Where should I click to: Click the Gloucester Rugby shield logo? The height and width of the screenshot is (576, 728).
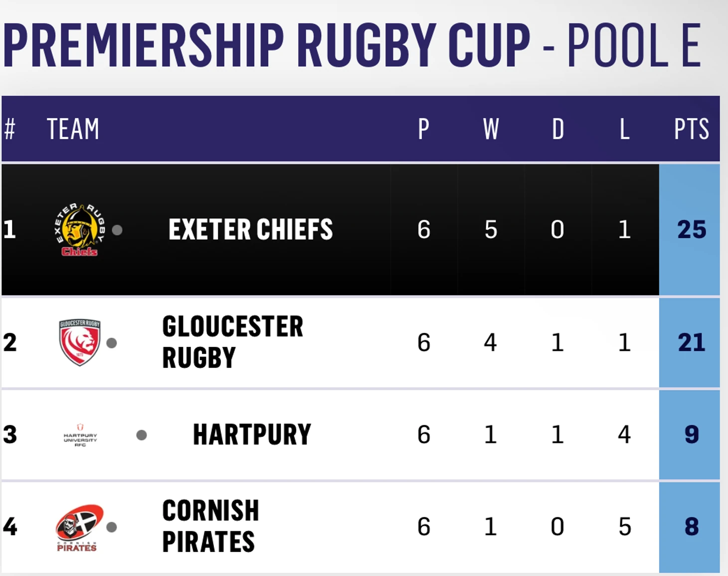click(80, 342)
